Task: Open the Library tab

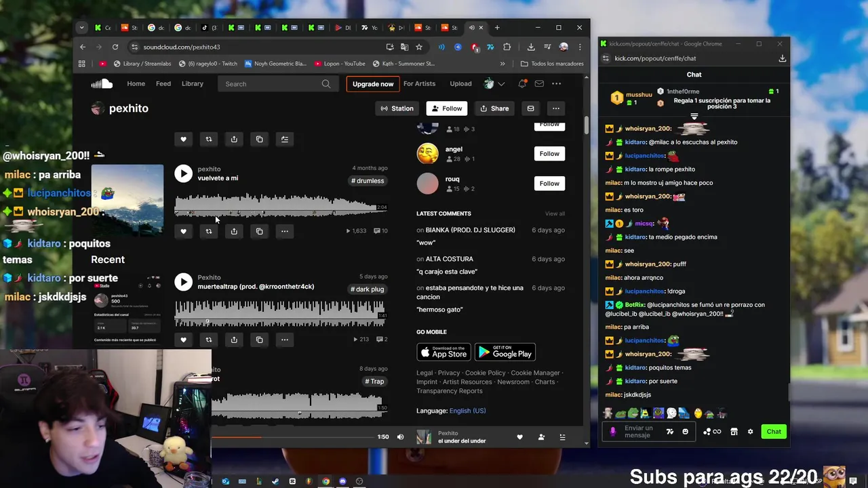Action: [x=193, y=84]
